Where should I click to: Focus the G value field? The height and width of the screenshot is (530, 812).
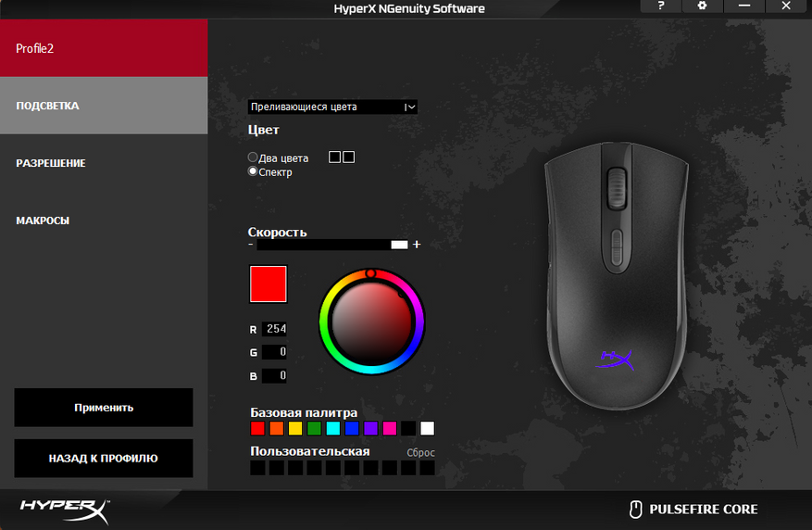click(x=274, y=352)
